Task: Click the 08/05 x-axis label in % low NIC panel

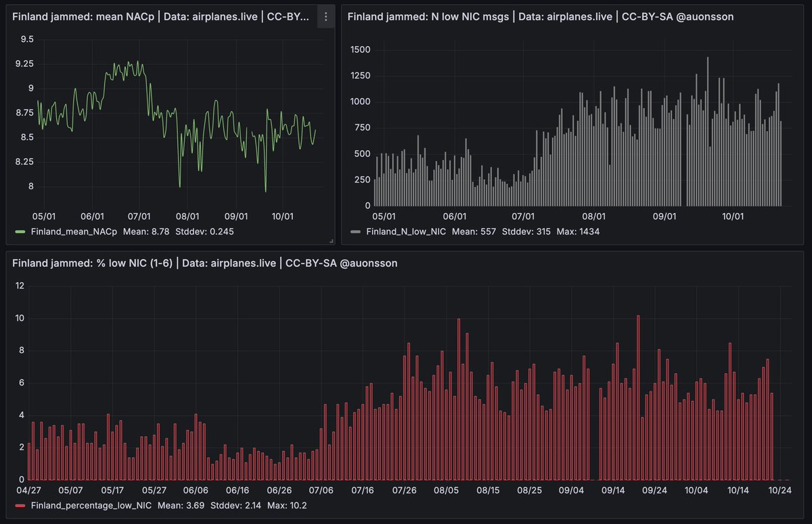Action: (446, 490)
